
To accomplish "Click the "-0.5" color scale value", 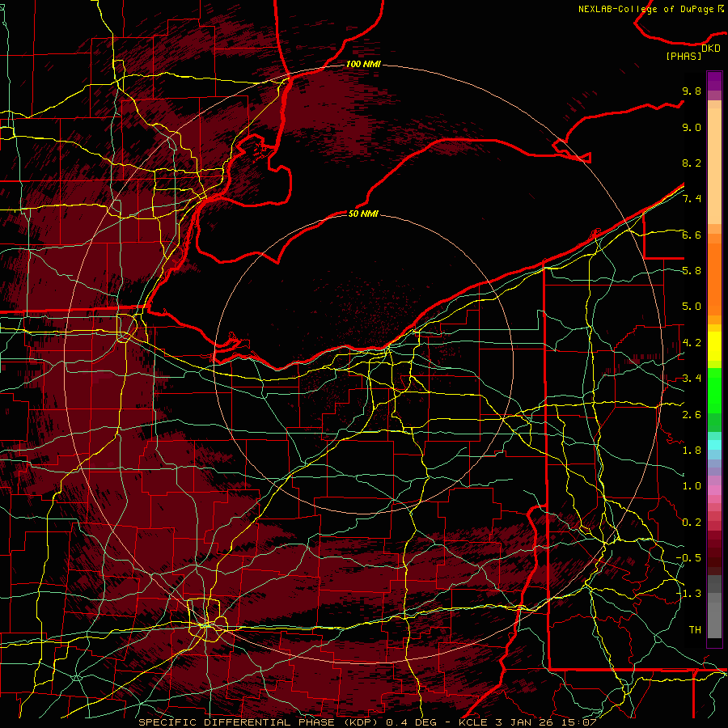I will pyautogui.click(x=689, y=558).
